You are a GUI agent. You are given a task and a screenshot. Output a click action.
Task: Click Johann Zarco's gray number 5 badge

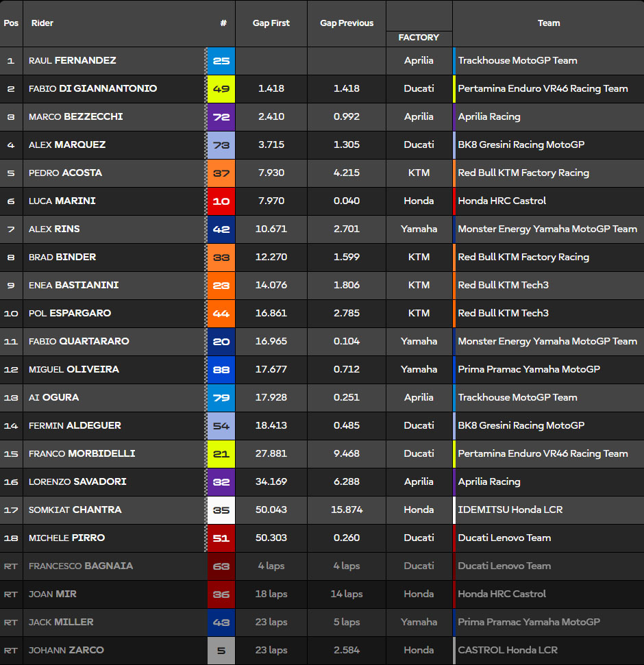(x=221, y=651)
